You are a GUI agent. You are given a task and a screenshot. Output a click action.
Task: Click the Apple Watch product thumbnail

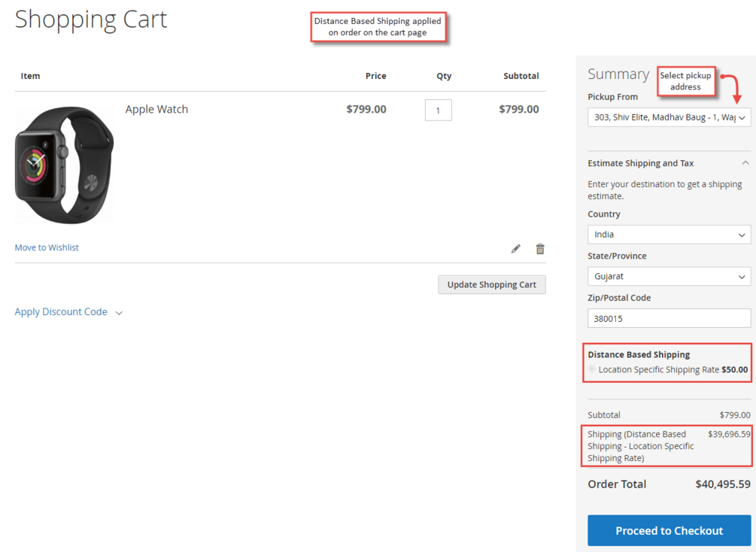(x=64, y=164)
